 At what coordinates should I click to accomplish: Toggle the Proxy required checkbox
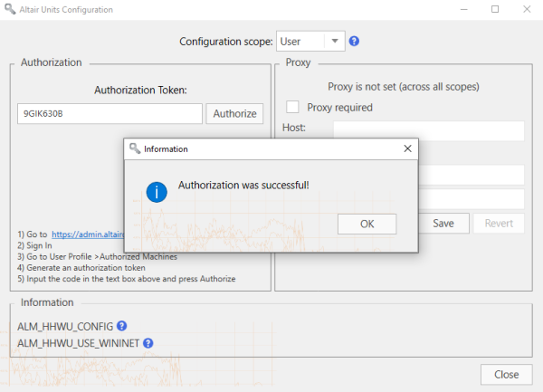tap(292, 107)
